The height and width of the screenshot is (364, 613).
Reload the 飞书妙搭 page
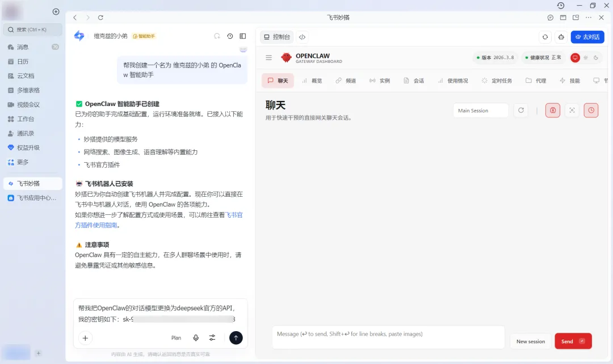pos(100,18)
